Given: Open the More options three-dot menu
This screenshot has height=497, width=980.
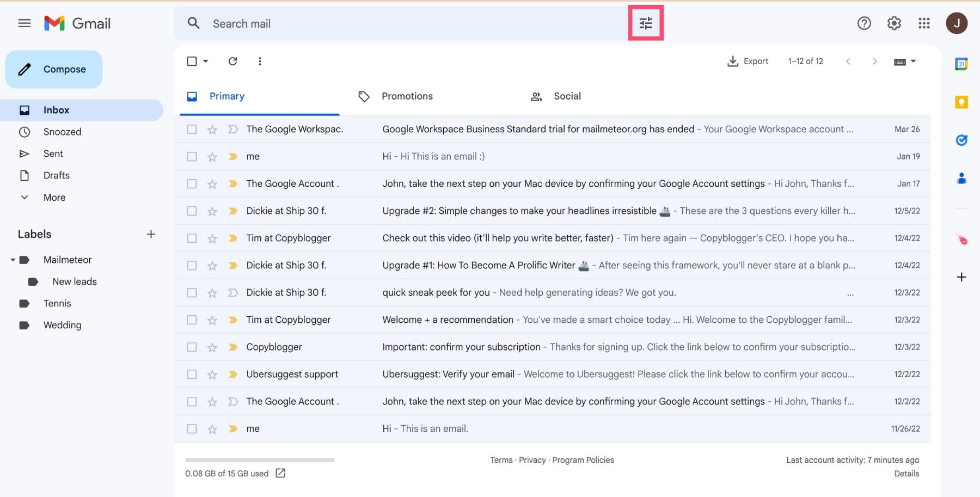Looking at the screenshot, I should click(x=260, y=61).
